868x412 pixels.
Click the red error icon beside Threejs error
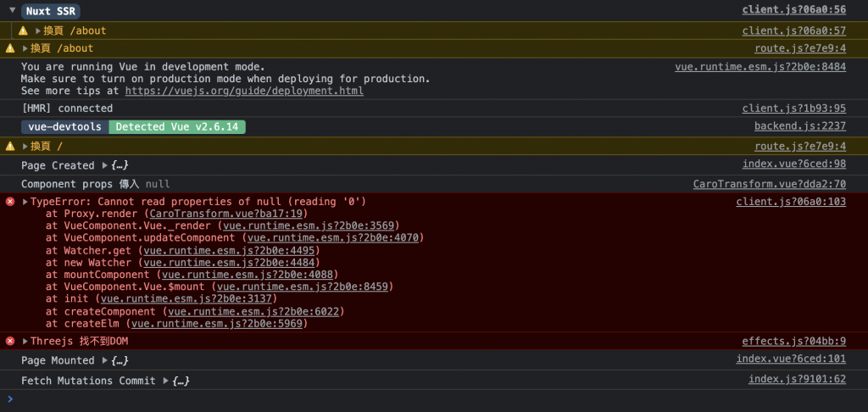(10, 341)
